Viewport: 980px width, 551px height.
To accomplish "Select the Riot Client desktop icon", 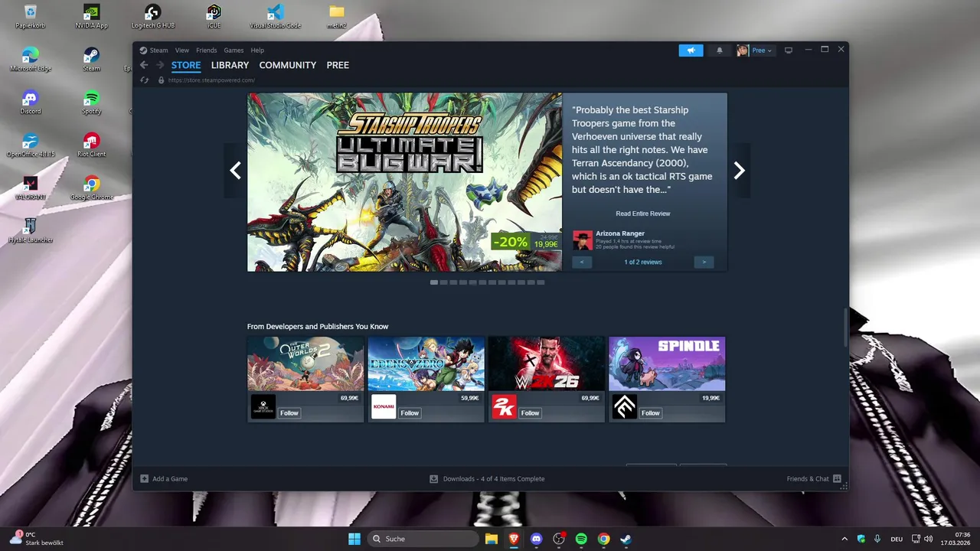I will pos(91,145).
